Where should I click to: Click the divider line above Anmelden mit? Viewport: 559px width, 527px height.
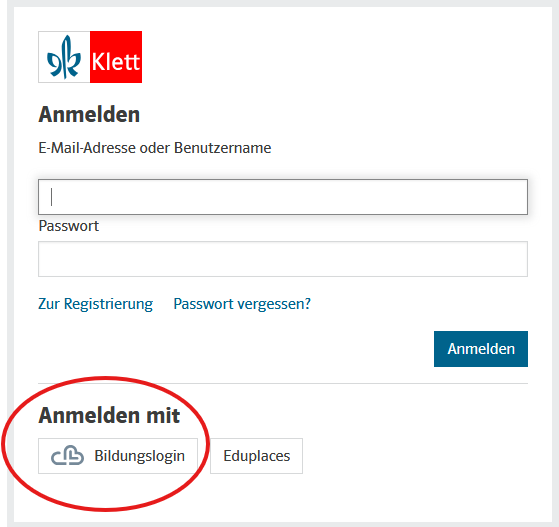tap(283, 384)
